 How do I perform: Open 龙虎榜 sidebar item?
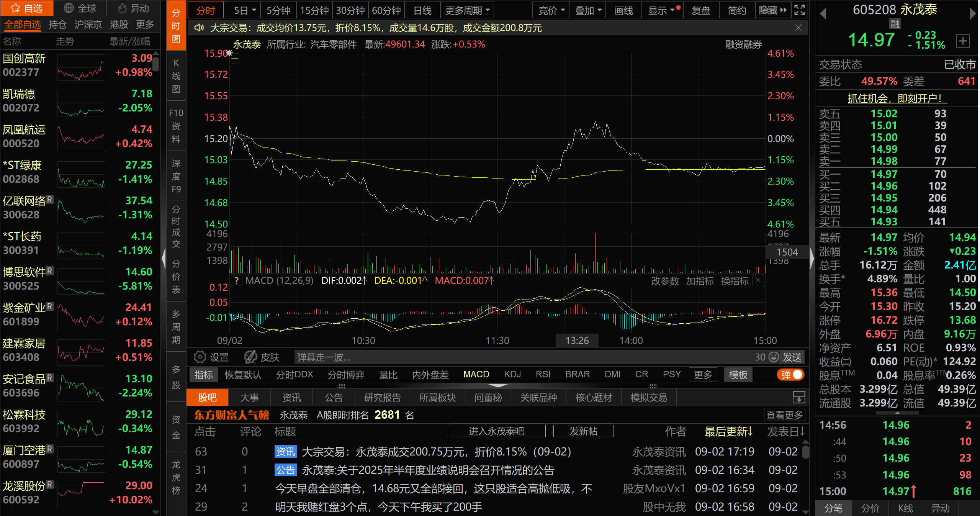pos(176,477)
